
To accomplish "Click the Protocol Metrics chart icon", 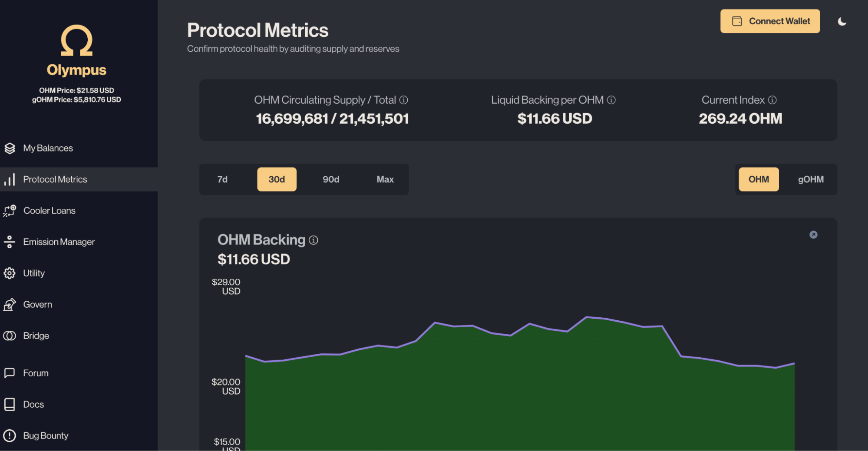I will pyautogui.click(x=10, y=179).
